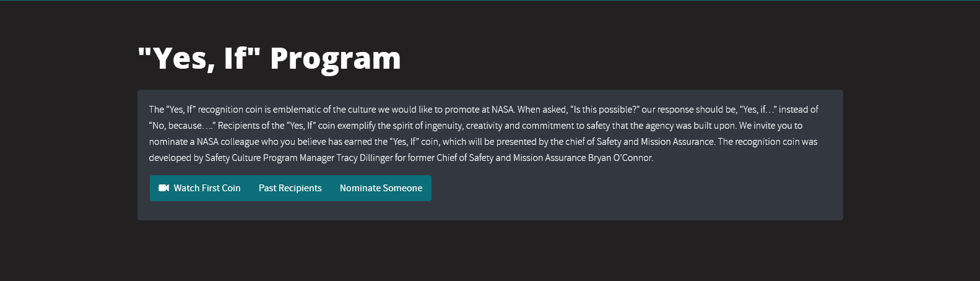980x281 pixels.
Task: Click the word "Program" in the title
Action: click(x=336, y=59)
